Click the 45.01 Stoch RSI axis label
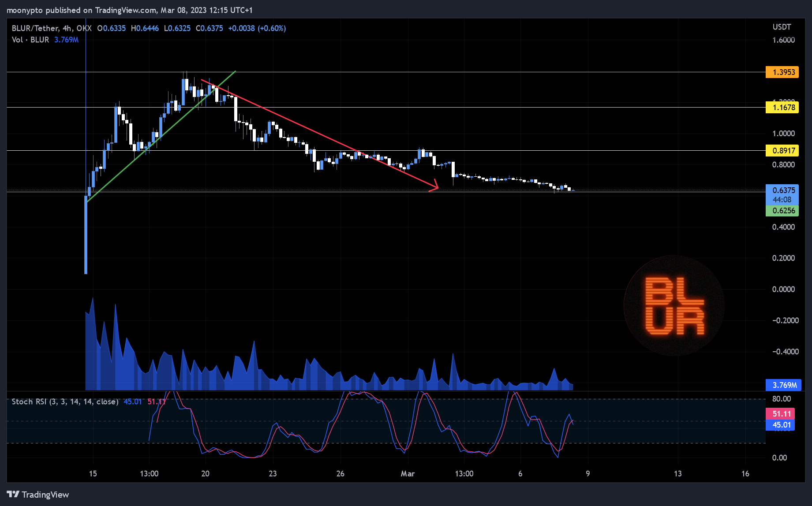 [780, 425]
